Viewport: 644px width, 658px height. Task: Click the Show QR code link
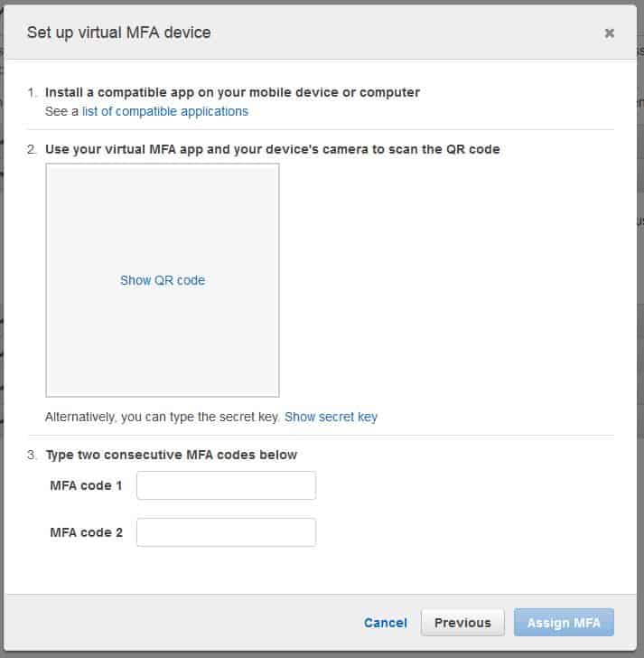pyautogui.click(x=163, y=280)
